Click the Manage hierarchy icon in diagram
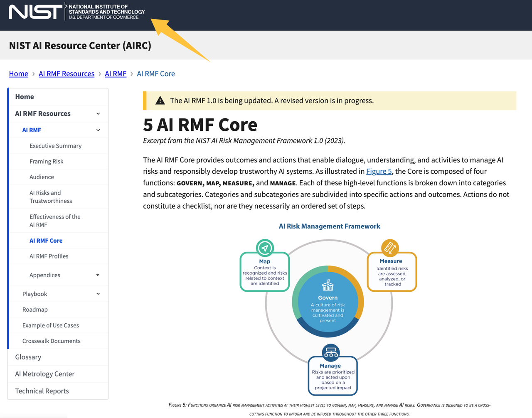 click(331, 352)
